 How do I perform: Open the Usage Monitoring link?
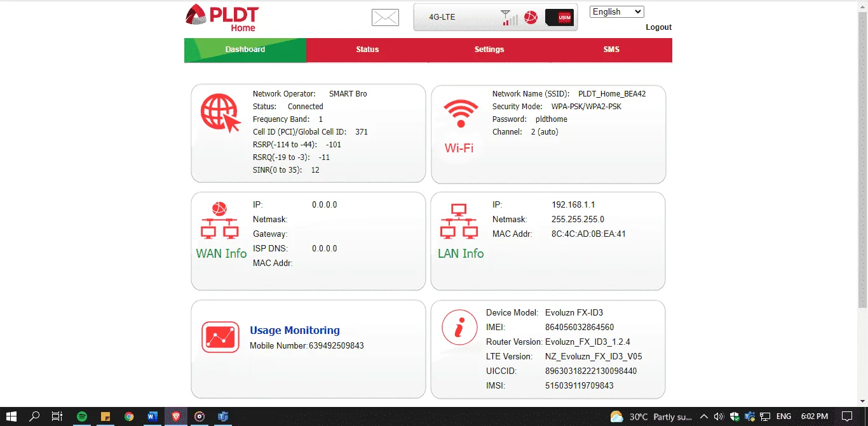pos(295,330)
